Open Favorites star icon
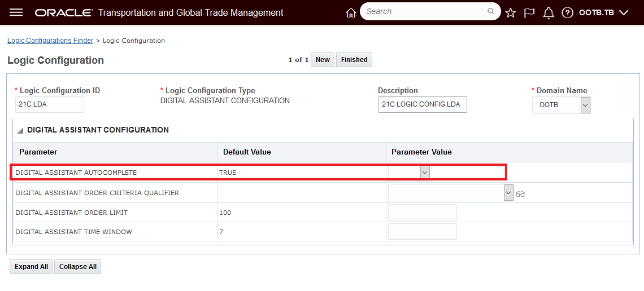 pos(511,12)
